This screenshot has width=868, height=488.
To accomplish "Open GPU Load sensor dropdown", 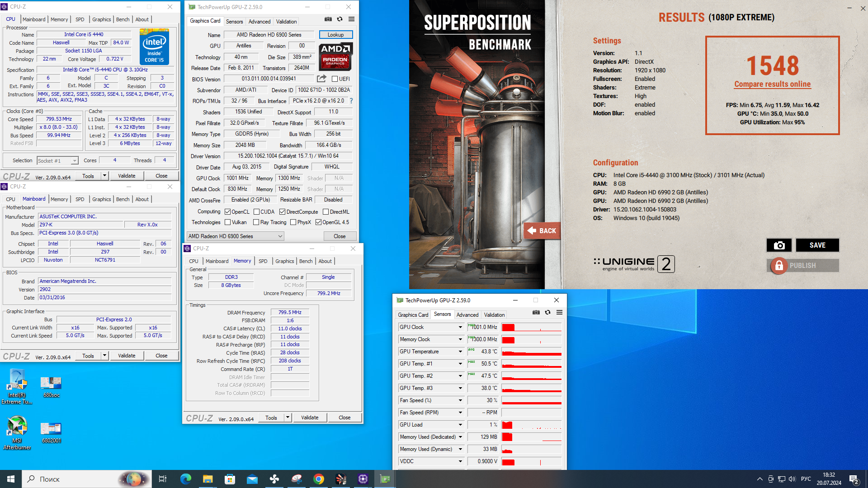I will 460,425.
